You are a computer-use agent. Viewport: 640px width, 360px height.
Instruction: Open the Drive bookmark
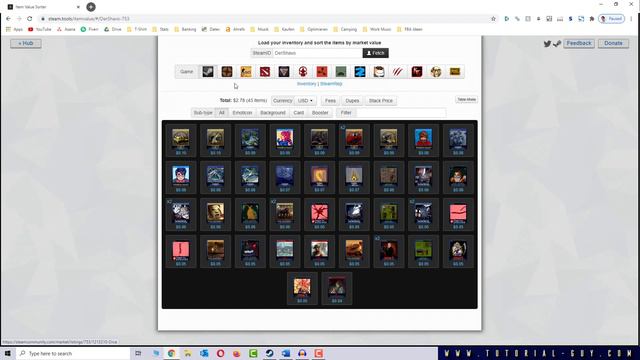113,29
